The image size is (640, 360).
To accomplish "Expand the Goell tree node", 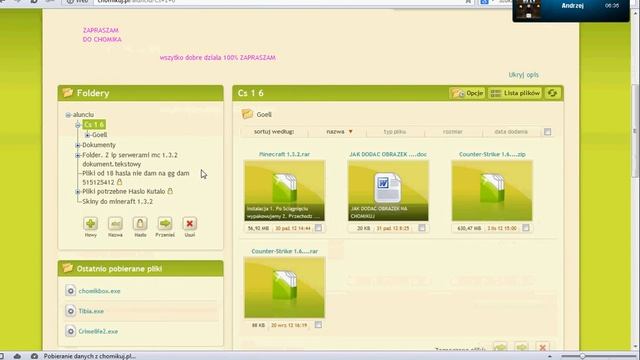I will (87, 135).
